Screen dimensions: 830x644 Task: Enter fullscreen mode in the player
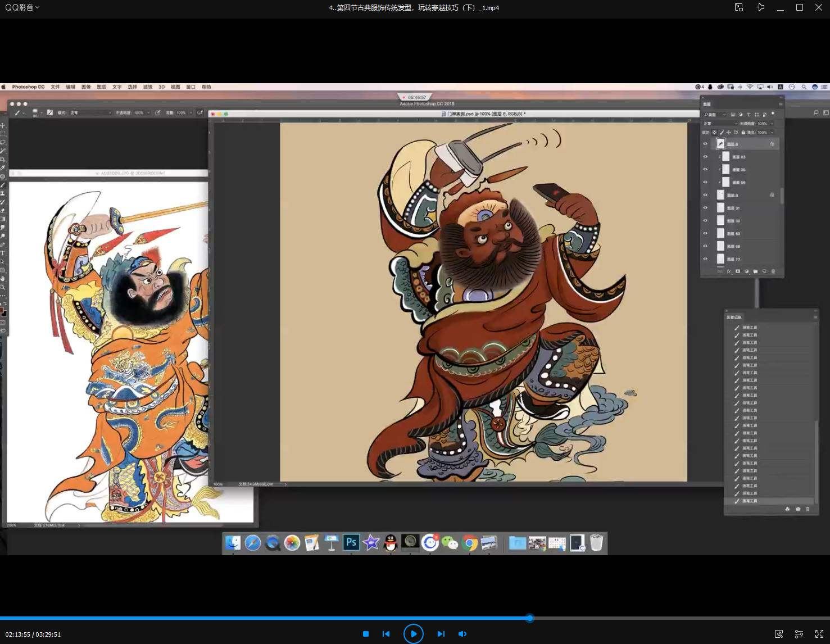click(819, 634)
